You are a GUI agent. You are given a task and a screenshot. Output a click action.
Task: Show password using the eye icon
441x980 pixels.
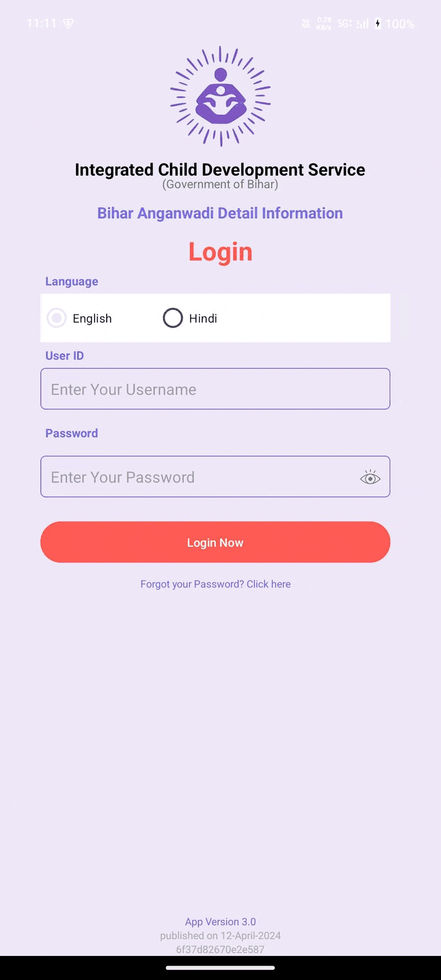pos(370,478)
